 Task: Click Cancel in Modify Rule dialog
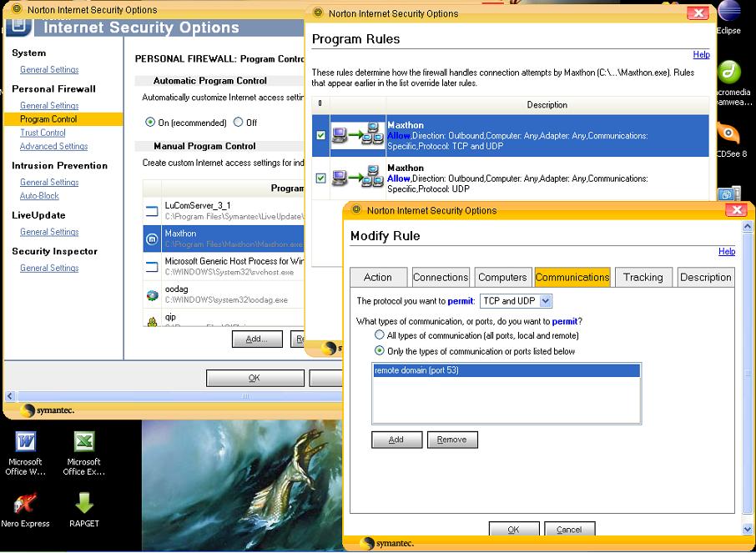coord(569,529)
